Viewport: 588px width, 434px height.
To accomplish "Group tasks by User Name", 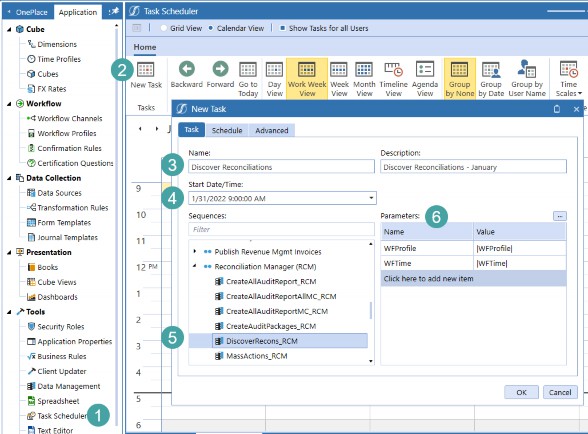I will [527, 69].
